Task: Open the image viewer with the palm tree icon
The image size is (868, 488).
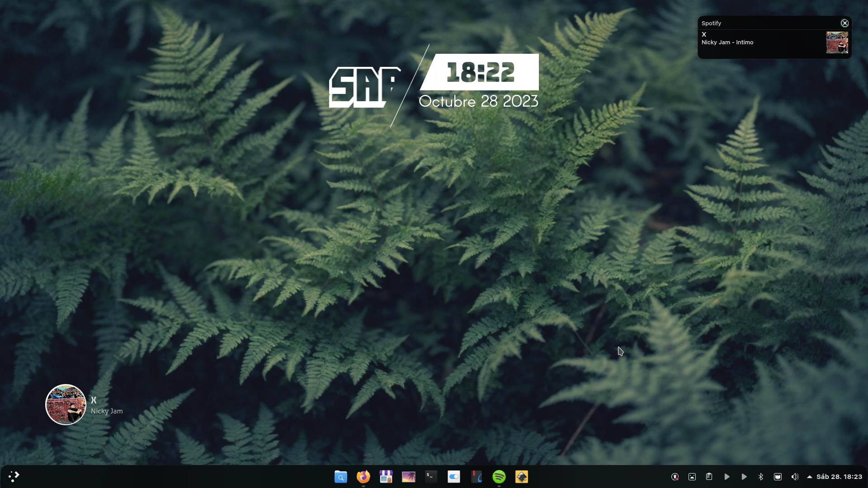Action: click(409, 477)
